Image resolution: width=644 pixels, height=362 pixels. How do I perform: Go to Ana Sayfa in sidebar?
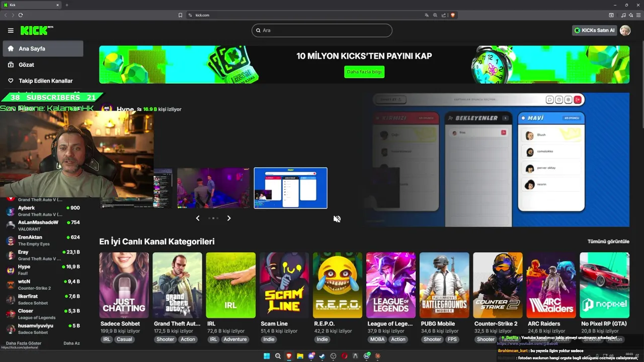[x=43, y=49]
